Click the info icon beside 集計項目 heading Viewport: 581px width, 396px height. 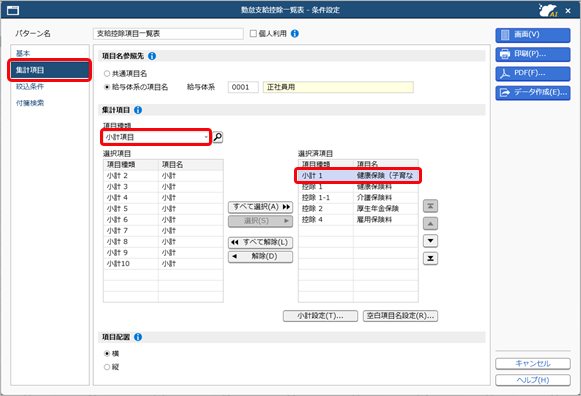[x=138, y=110]
